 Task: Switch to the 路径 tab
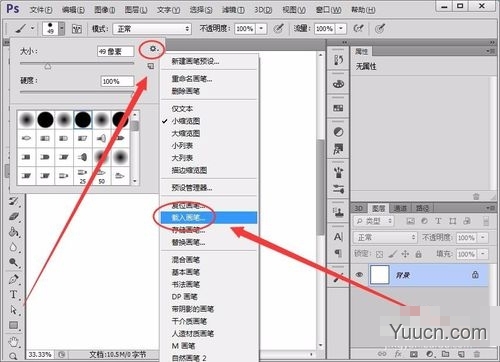(x=422, y=209)
